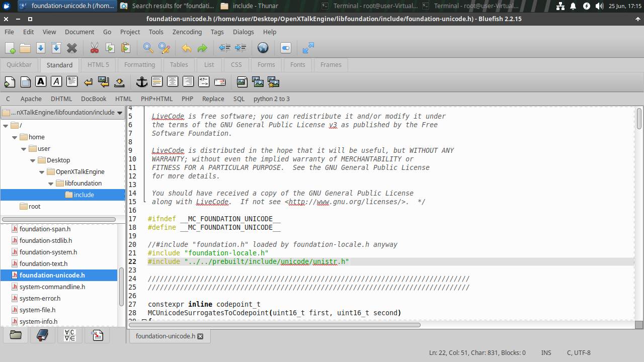Insert break-and-clear icon

(104, 81)
